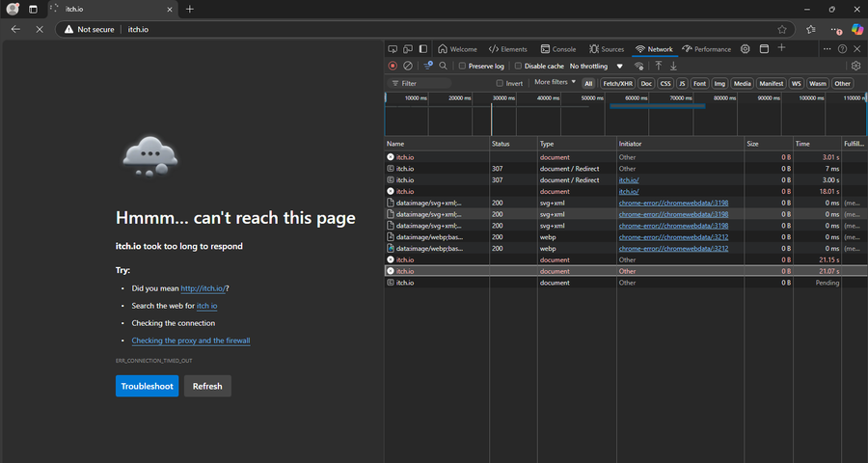Viewport: 868px width, 463px height.
Task: Toggle the Font type filter
Action: coord(700,84)
